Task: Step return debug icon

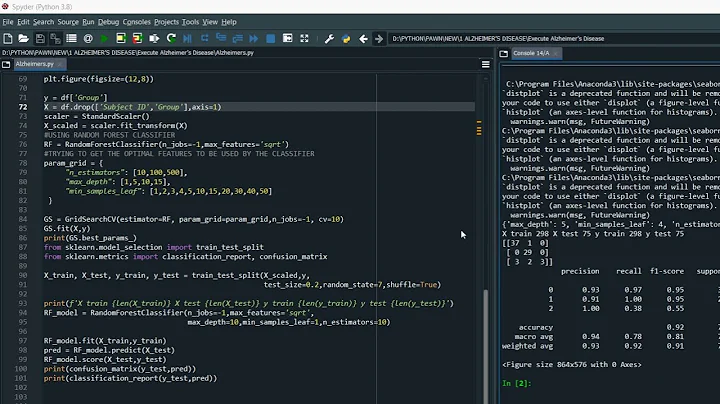Action: [237, 39]
